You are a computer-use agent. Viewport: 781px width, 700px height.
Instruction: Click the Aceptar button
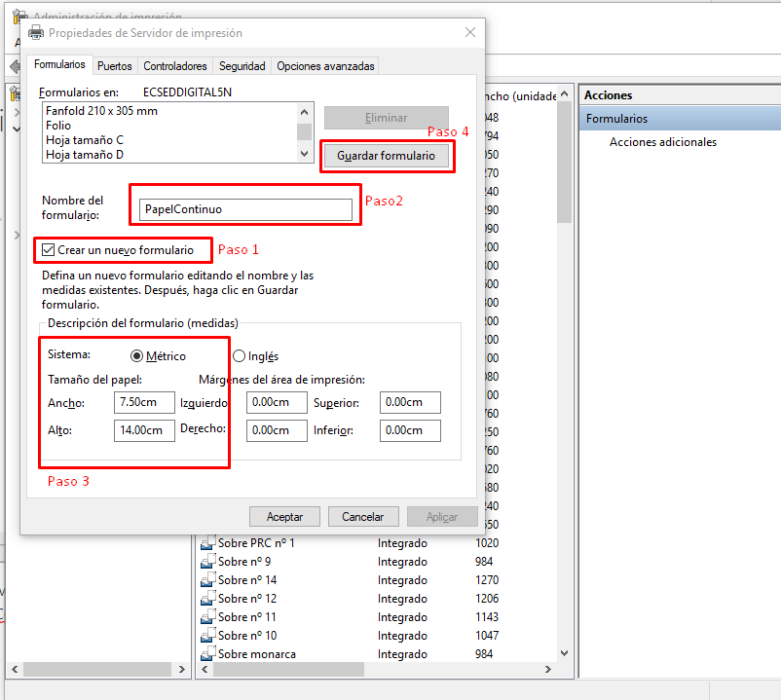point(284,517)
